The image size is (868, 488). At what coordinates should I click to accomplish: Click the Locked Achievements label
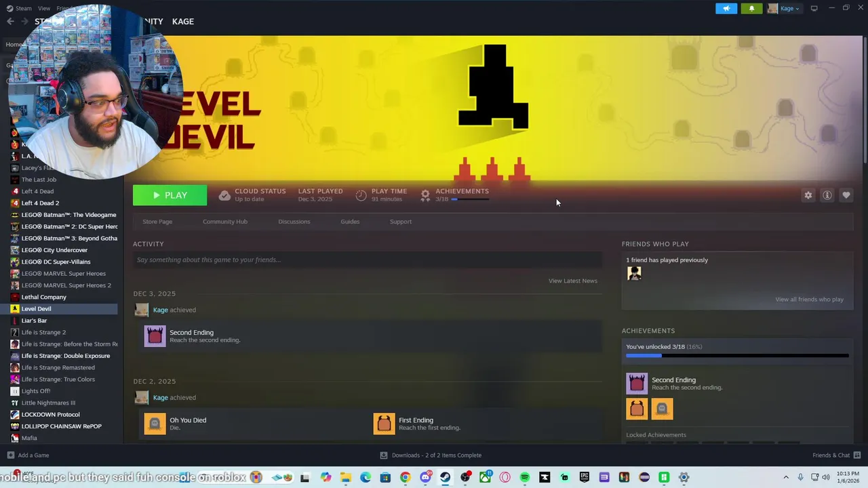(x=656, y=435)
